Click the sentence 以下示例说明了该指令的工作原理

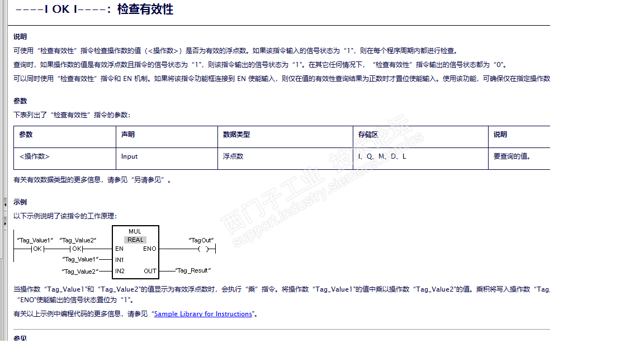(x=65, y=216)
